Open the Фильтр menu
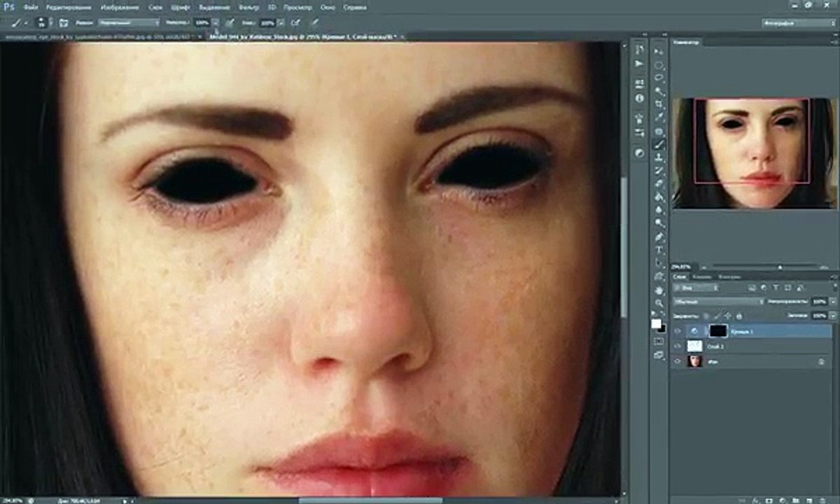The width and height of the screenshot is (840, 504). [248, 6]
